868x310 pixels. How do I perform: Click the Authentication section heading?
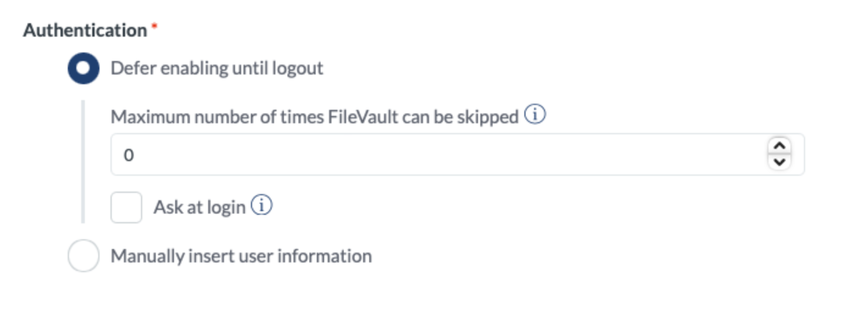[85, 31]
